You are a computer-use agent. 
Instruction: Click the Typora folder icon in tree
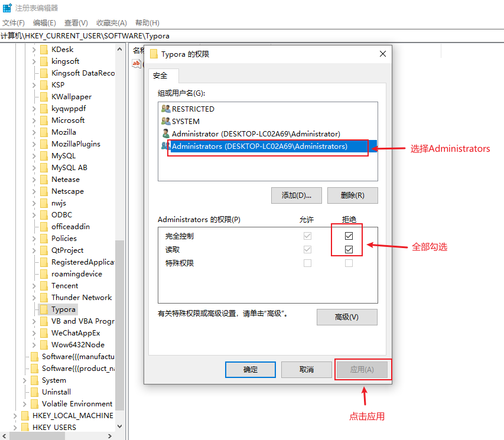(x=44, y=309)
